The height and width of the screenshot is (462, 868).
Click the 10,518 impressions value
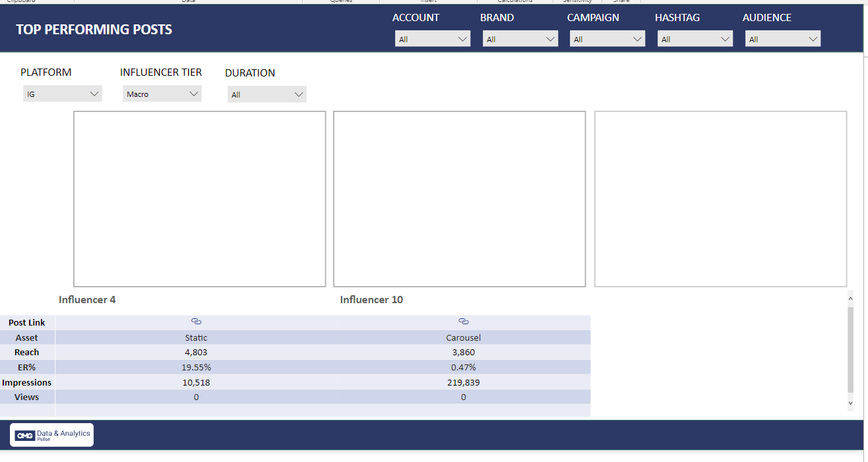click(196, 382)
